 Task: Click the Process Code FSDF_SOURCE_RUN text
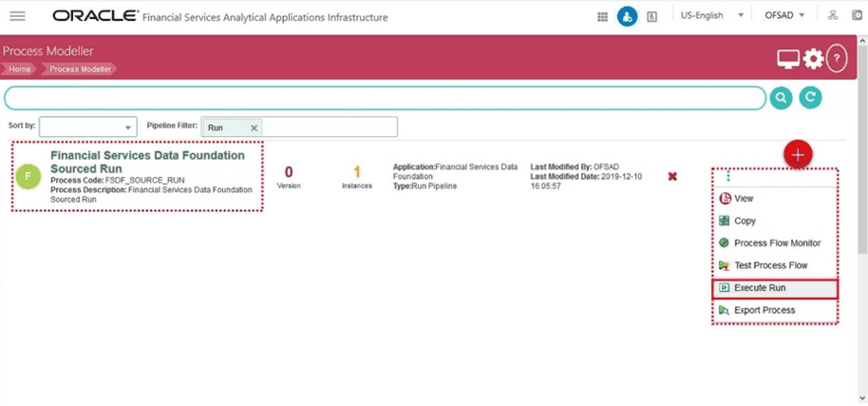[118, 181]
